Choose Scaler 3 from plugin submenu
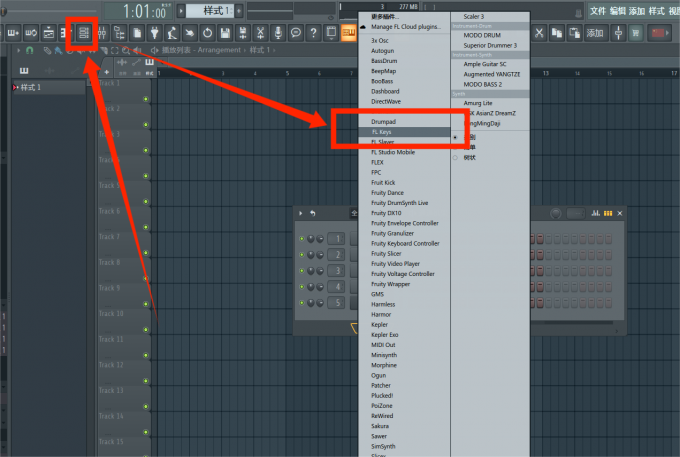This screenshot has height=457, width=680. point(490,16)
